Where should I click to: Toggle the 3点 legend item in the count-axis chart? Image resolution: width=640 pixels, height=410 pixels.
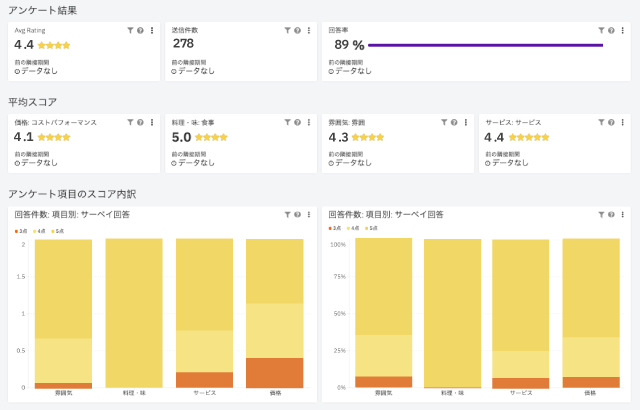[21, 228]
